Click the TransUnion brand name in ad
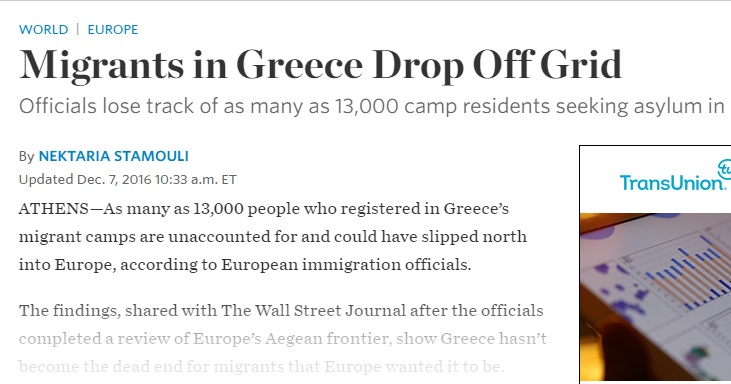The height and width of the screenshot is (384, 731). pyautogui.click(x=673, y=182)
